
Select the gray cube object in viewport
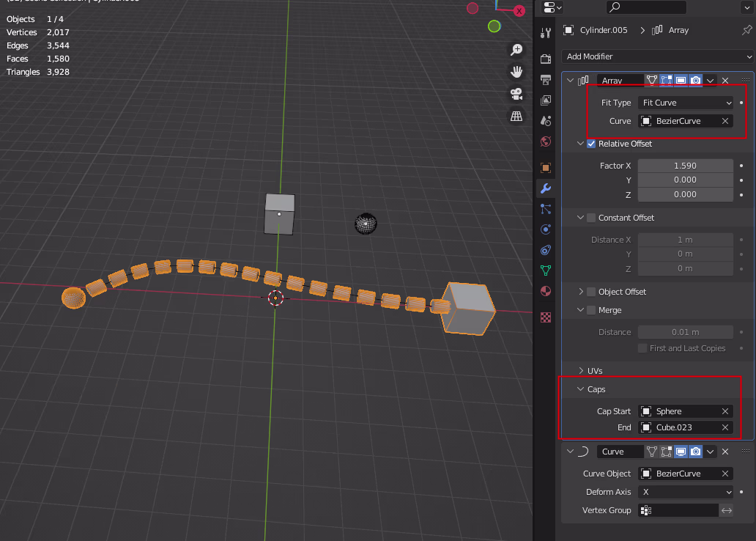(x=280, y=214)
